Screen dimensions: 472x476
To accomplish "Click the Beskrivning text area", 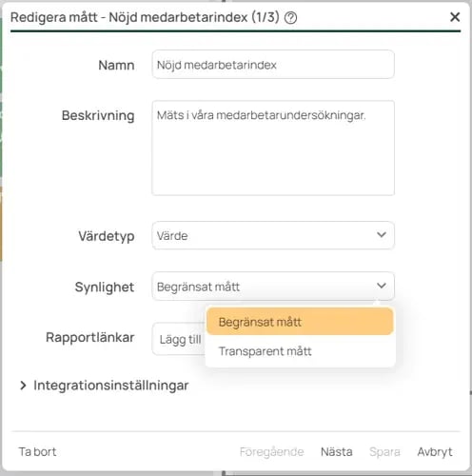I will (x=273, y=148).
